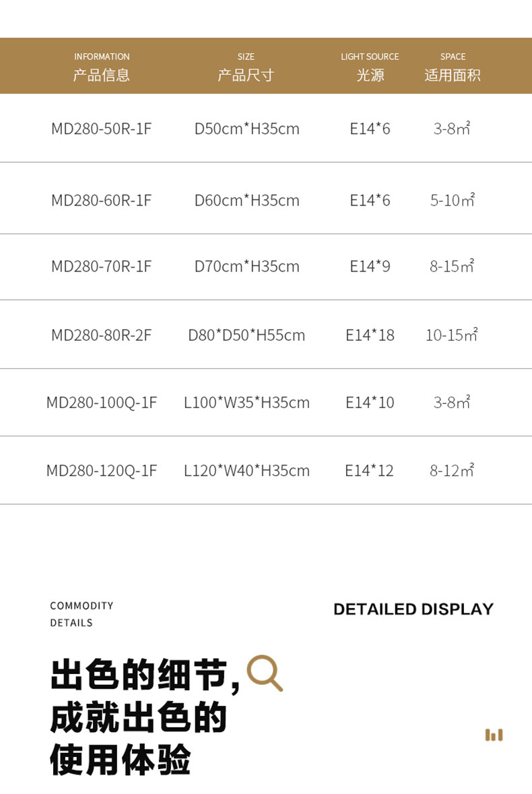The image size is (532, 794).
Task: Select model MD280-50R-1F
Action: [x=102, y=129]
